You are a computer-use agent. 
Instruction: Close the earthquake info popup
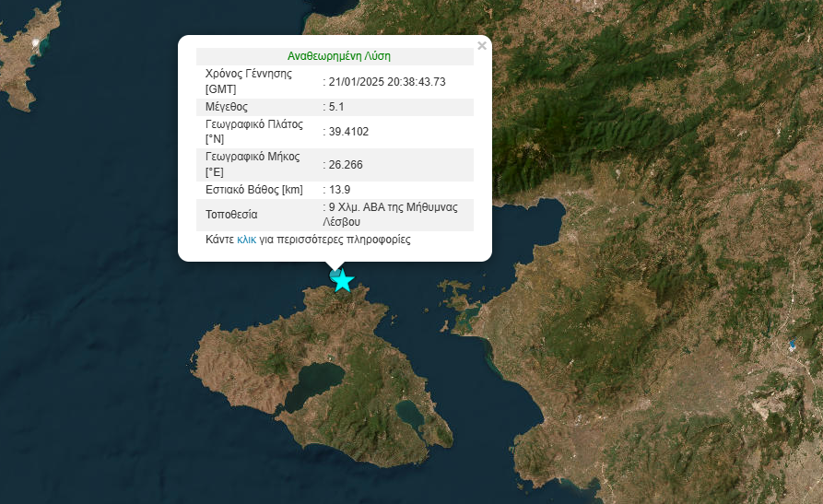pyautogui.click(x=481, y=45)
